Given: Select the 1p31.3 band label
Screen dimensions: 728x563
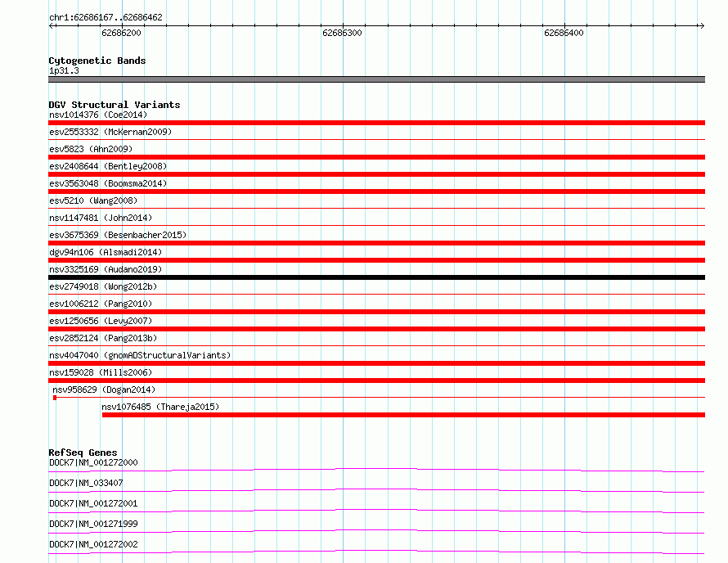Looking at the screenshot, I should pyautogui.click(x=64, y=70).
